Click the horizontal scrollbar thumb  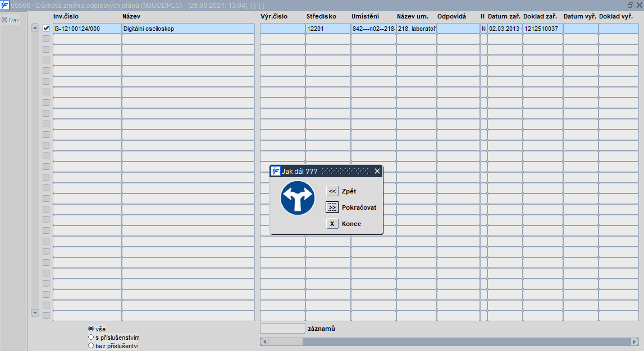click(285, 341)
